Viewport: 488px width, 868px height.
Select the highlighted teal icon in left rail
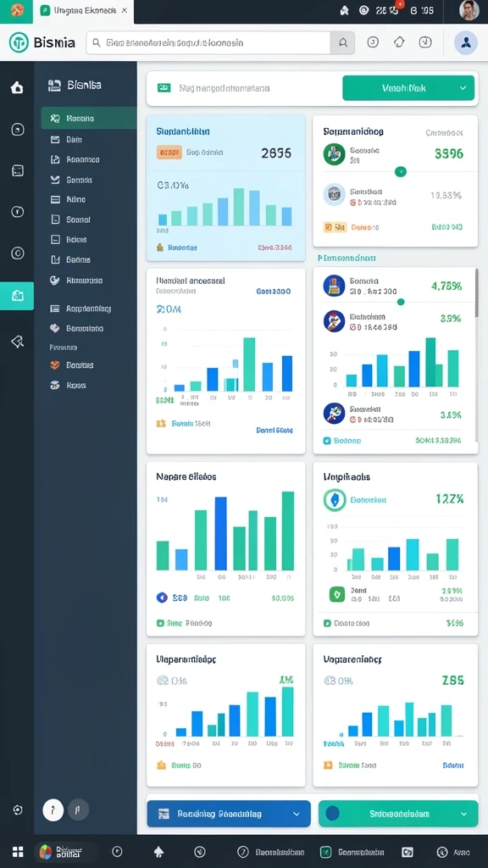tap(17, 296)
